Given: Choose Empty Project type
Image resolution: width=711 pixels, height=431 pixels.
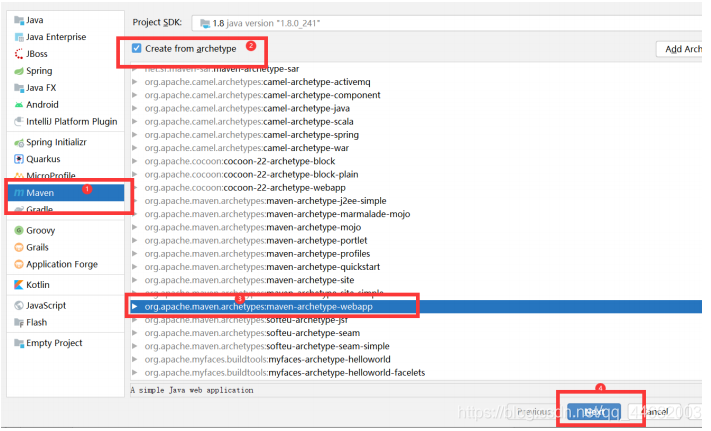Looking at the screenshot, I should [x=66, y=343].
